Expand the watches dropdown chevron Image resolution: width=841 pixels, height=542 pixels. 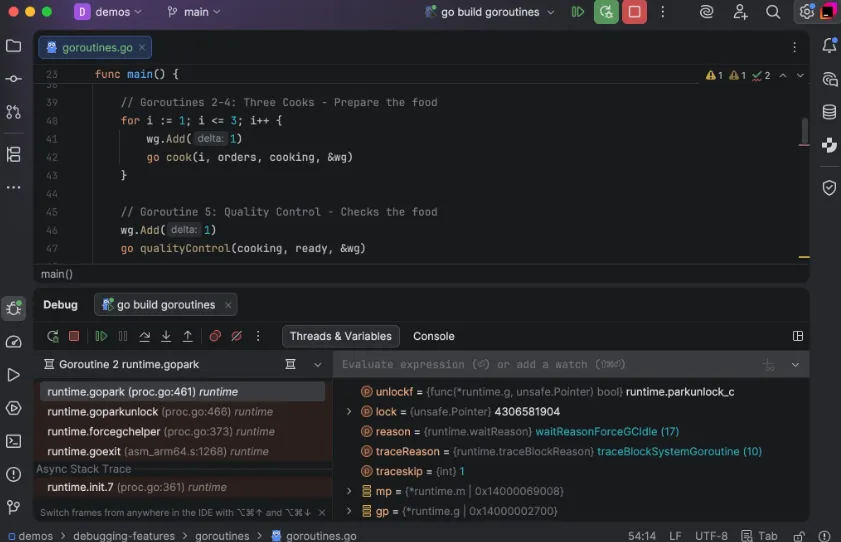tap(795, 365)
